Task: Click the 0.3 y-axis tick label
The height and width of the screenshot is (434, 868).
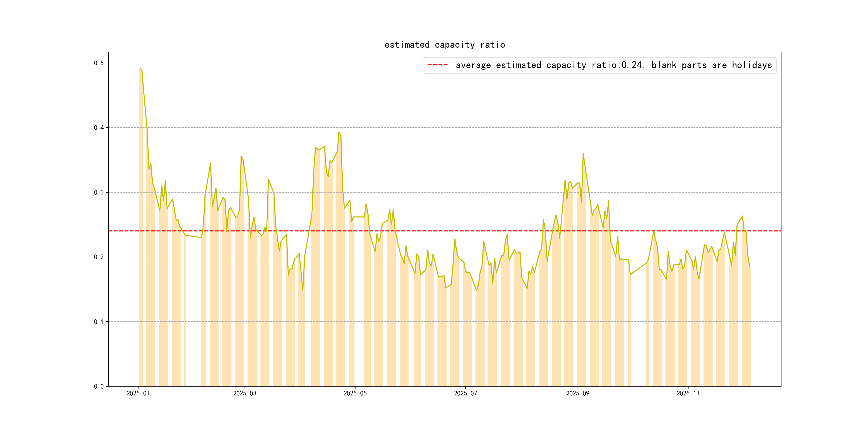Action: point(99,192)
